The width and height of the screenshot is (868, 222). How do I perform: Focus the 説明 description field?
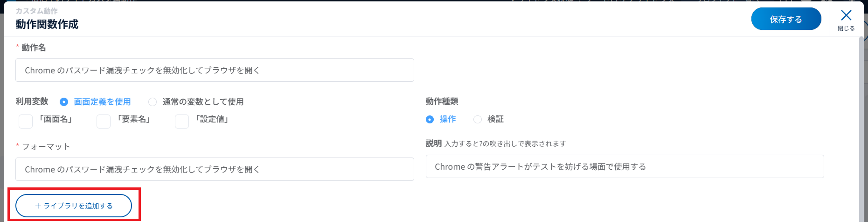point(625,167)
